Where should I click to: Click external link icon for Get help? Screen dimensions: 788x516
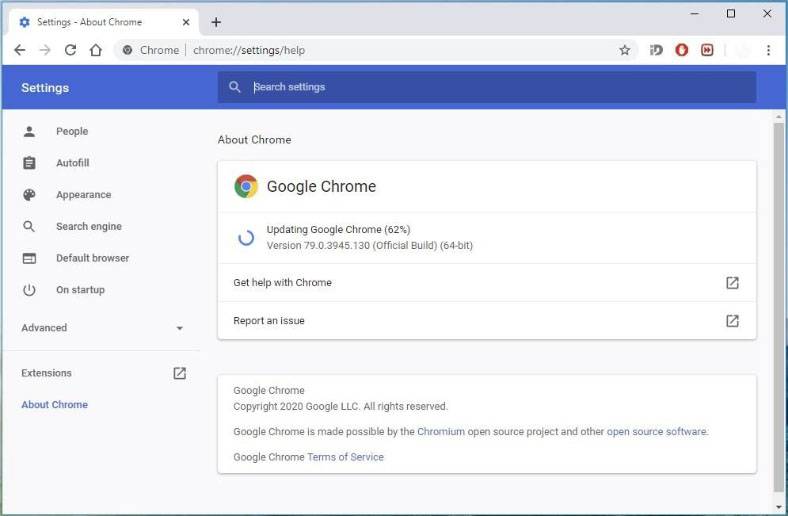pyautogui.click(x=732, y=283)
